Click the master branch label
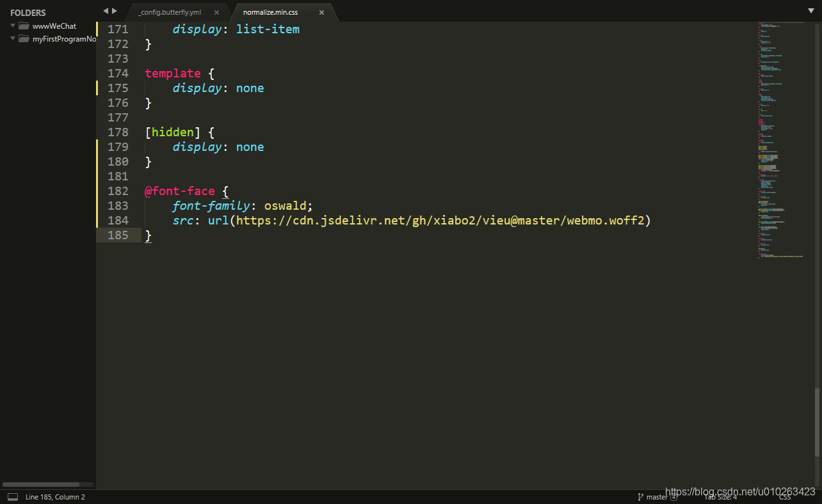822x504 pixels. (x=657, y=497)
